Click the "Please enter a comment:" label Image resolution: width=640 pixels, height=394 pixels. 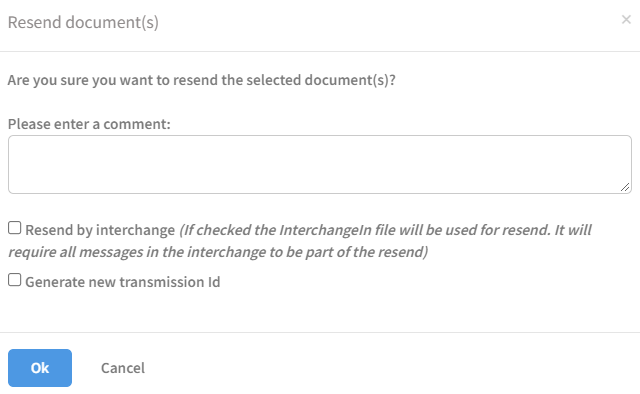tap(89, 124)
